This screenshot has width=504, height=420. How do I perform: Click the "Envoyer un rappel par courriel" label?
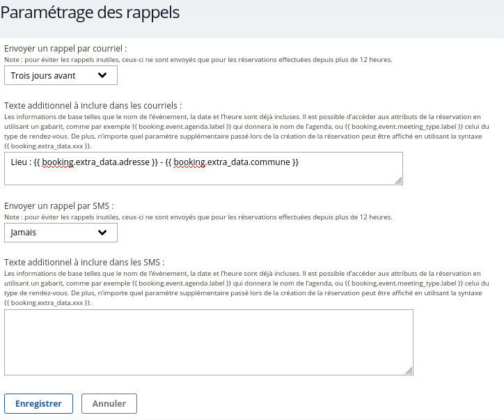click(x=65, y=49)
